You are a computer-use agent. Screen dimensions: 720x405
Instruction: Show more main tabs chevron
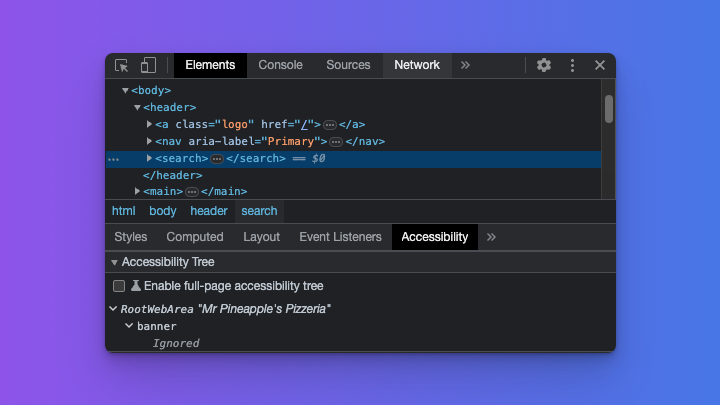(x=465, y=65)
